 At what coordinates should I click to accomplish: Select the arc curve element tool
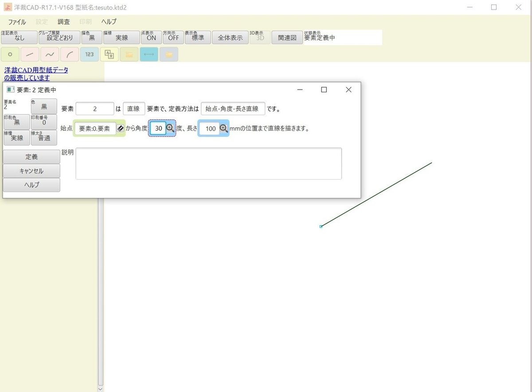coord(70,54)
